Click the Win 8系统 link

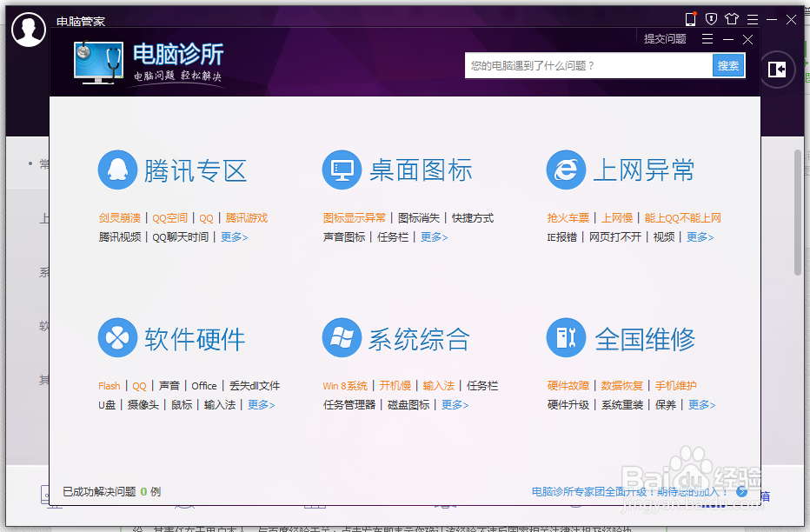[x=345, y=386]
